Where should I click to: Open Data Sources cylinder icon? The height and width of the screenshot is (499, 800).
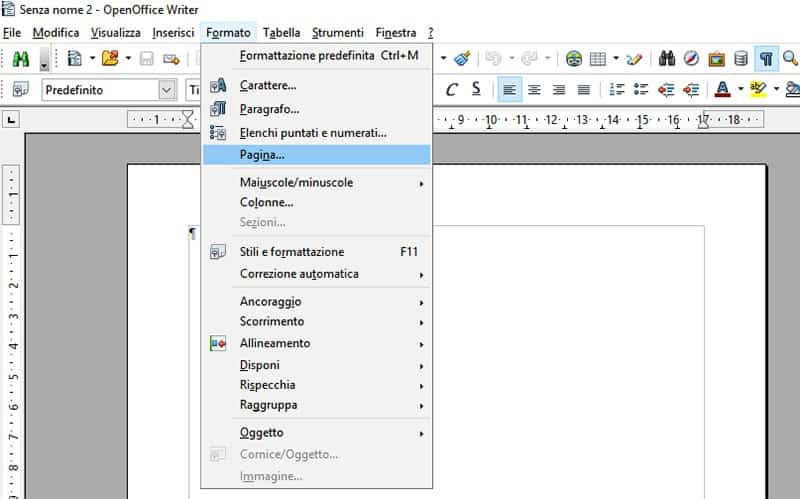pyautogui.click(x=741, y=59)
